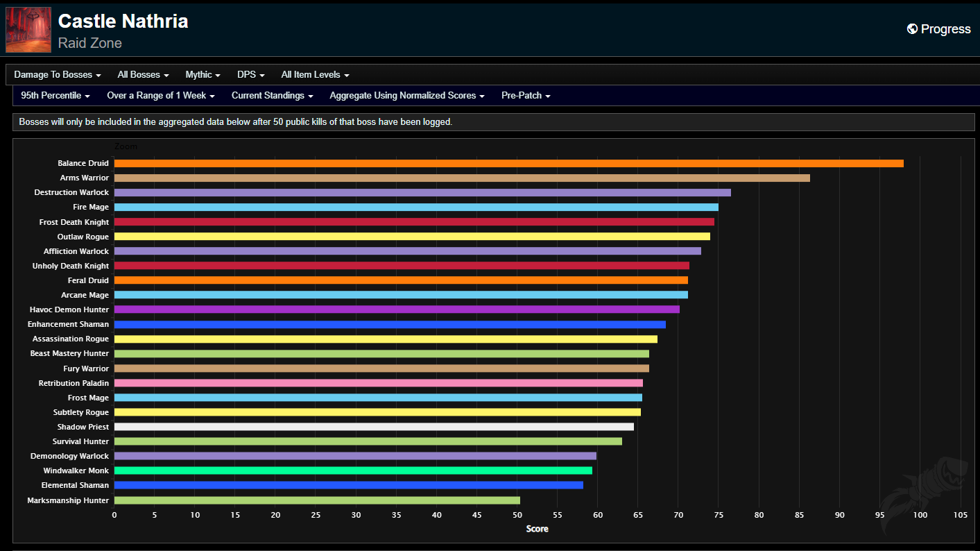Click the Outlaw Rogue label

(x=83, y=237)
